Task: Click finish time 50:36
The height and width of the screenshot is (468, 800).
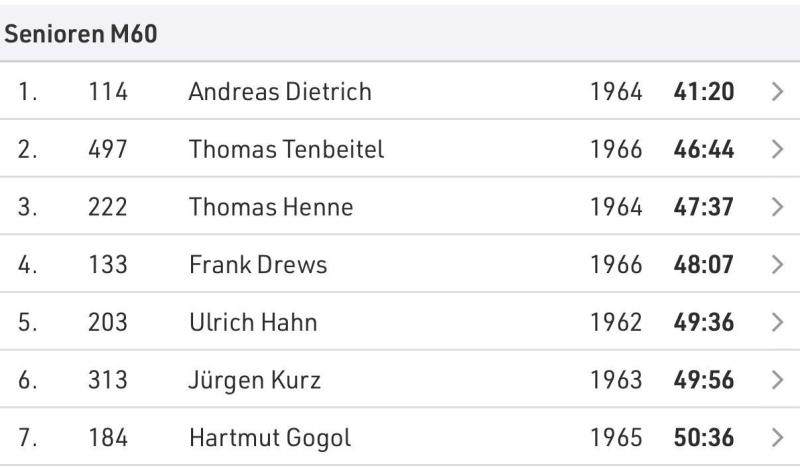Action: (x=704, y=437)
